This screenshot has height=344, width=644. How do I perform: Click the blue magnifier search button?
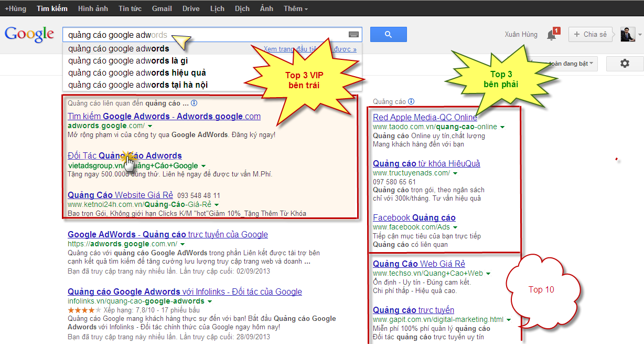pyautogui.click(x=388, y=34)
